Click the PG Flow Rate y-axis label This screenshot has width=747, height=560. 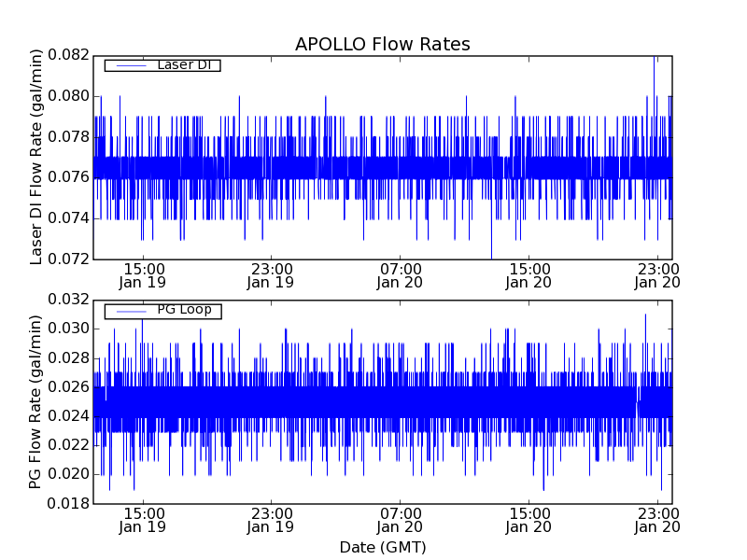tap(36, 401)
